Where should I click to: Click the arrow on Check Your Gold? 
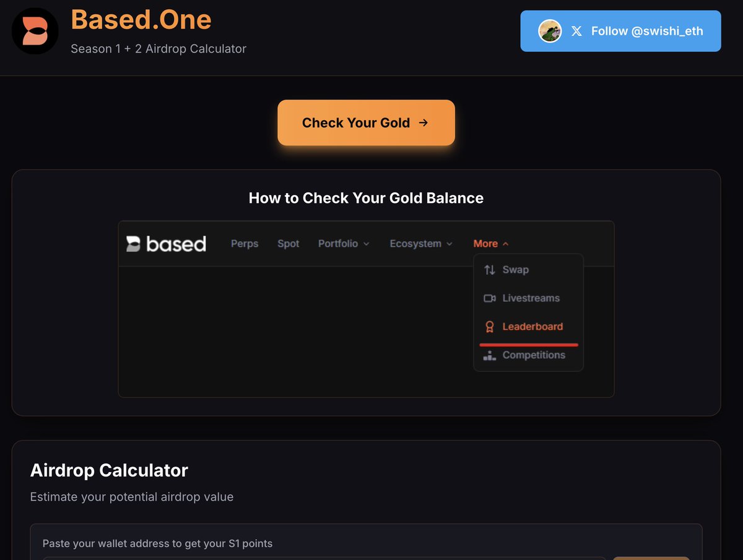point(424,123)
